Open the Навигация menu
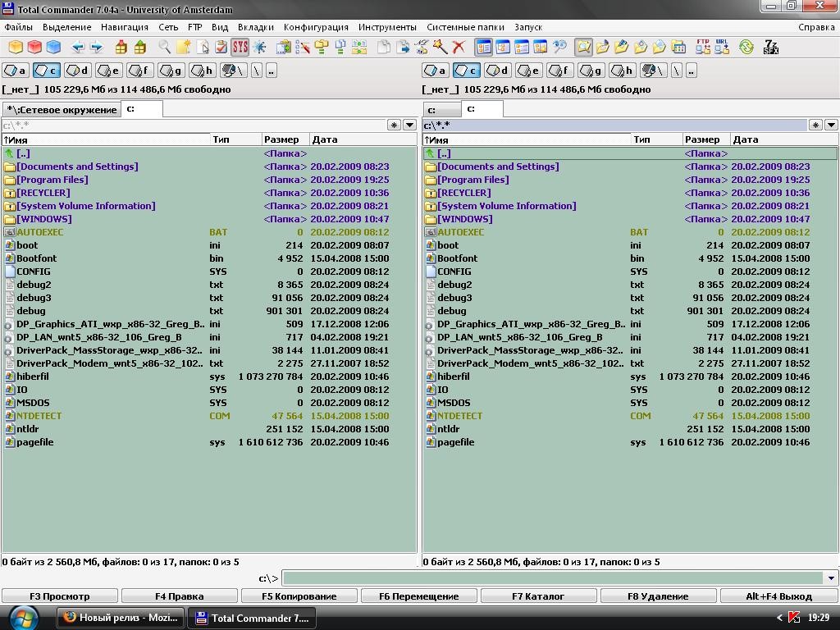Screen dimensions: 840x630 tap(125, 27)
